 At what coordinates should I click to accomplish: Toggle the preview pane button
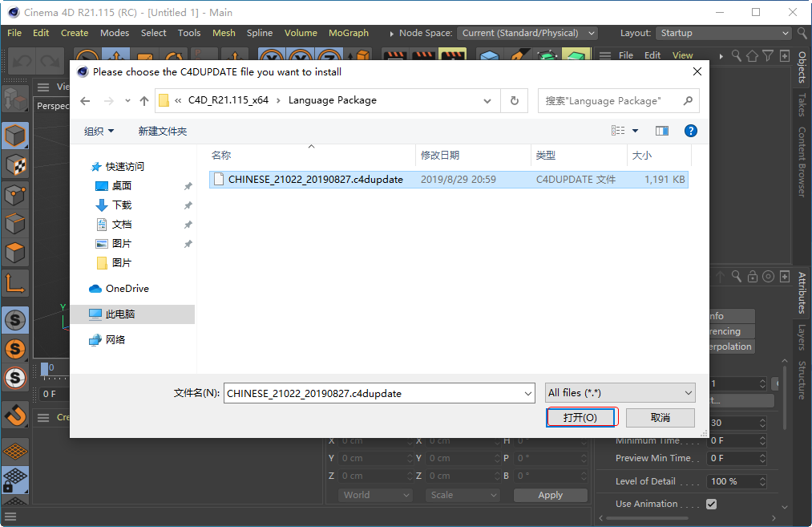(661, 131)
